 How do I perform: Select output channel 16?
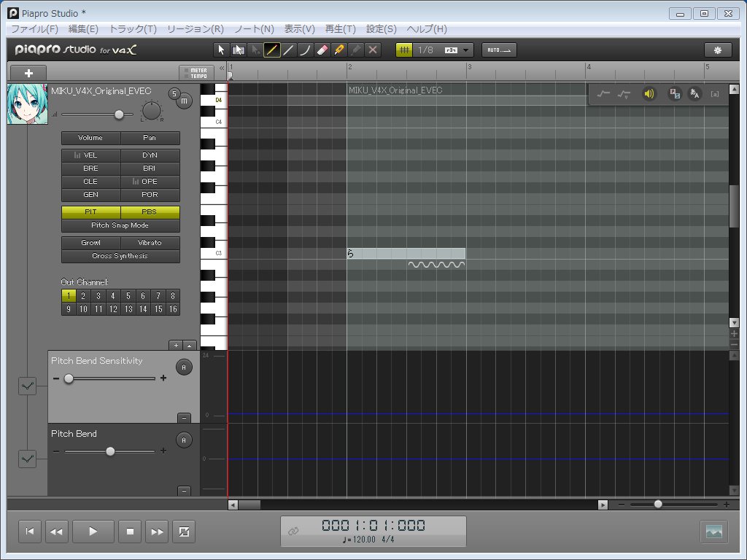(x=172, y=309)
